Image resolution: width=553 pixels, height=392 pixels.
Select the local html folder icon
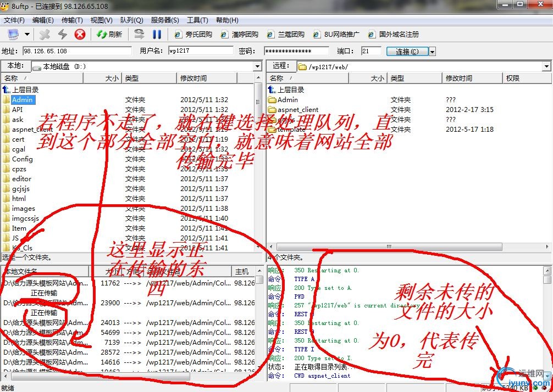[x=7, y=198]
